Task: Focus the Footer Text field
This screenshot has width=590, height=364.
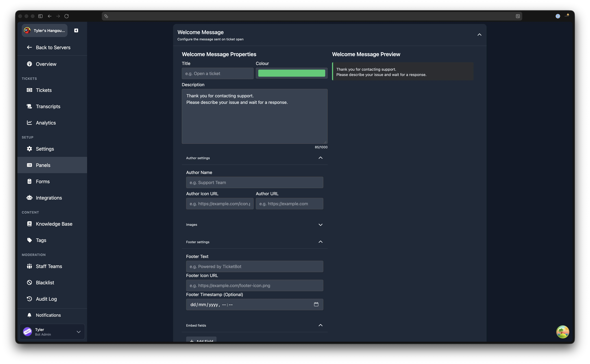Action: (x=255, y=267)
